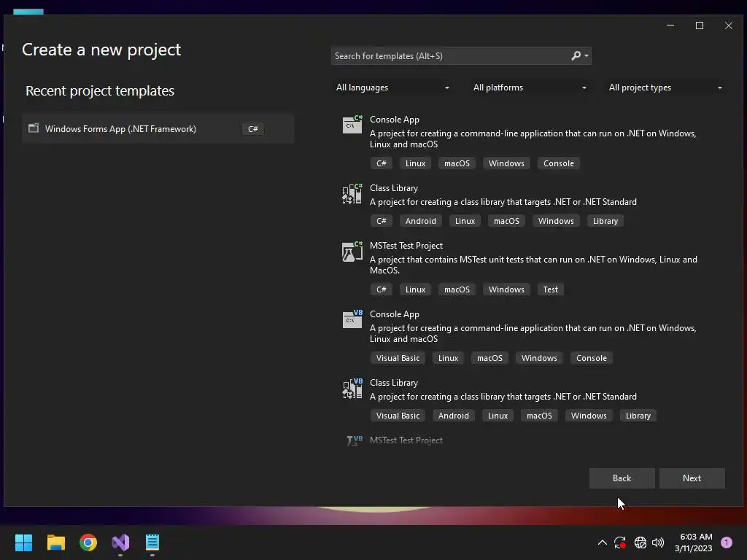Select Windows Forms App (.NET Framework) recent template

click(x=158, y=128)
